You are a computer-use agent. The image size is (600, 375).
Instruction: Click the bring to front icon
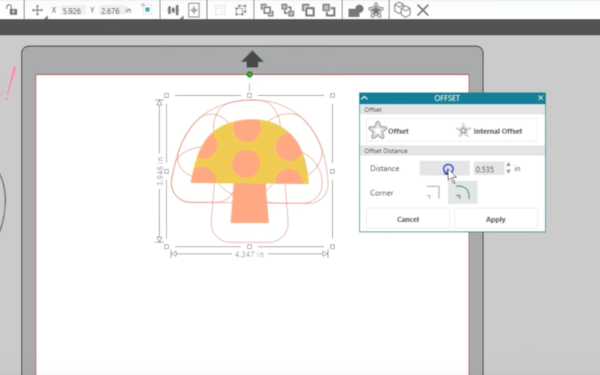(x=267, y=10)
